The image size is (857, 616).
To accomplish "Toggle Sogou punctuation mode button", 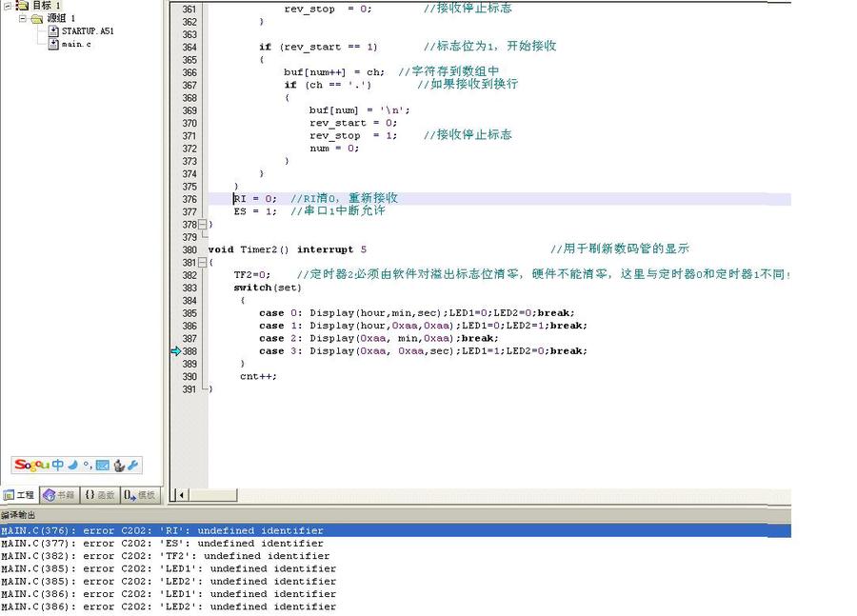I will [87, 467].
